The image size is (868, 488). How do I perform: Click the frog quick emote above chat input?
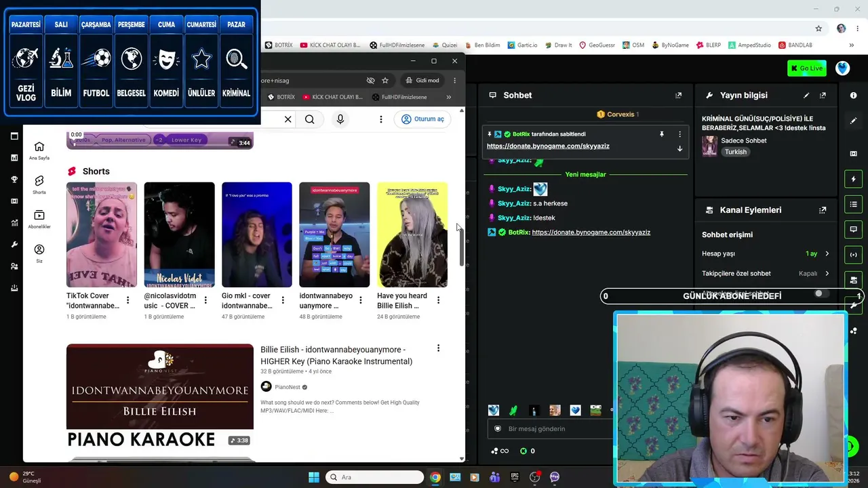click(x=595, y=410)
